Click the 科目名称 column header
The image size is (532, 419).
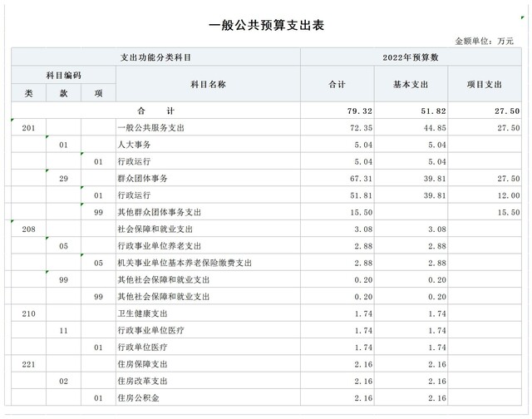208,84
